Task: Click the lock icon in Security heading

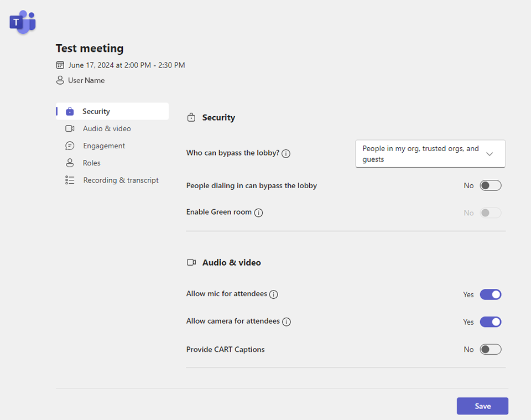Action: [x=191, y=117]
